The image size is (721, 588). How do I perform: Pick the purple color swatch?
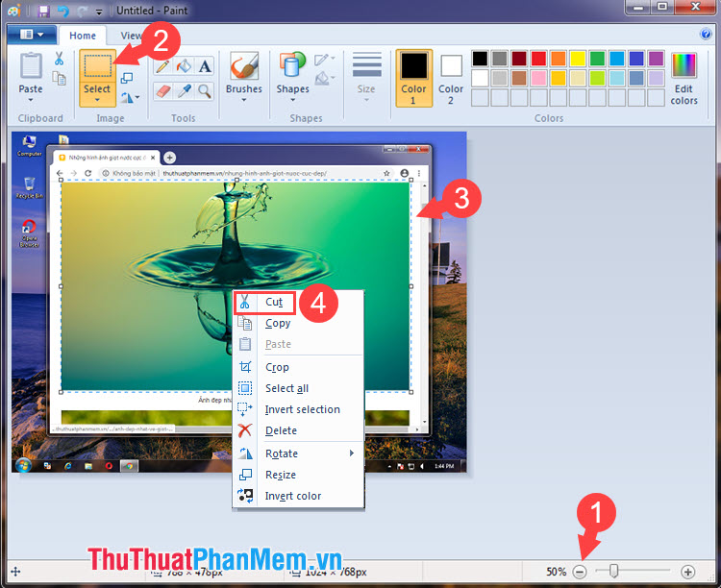(657, 59)
